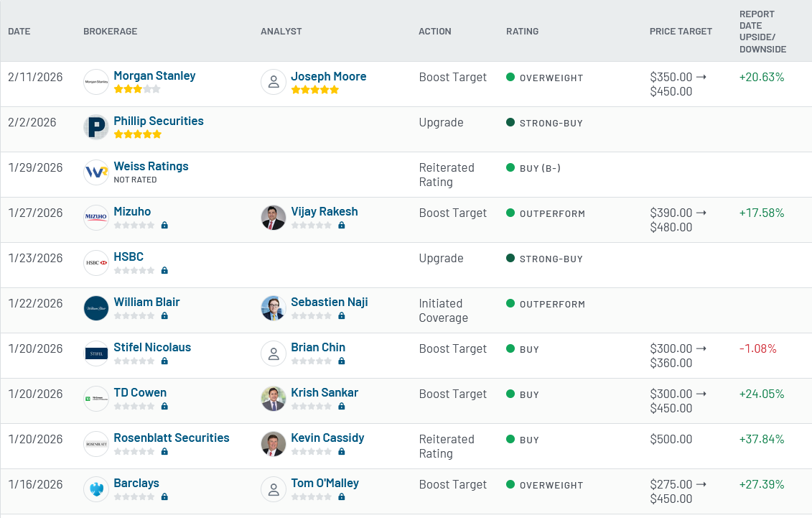The image size is (812, 518).
Task: Click Kevin Cassidy's profile photo
Action: 274,444
